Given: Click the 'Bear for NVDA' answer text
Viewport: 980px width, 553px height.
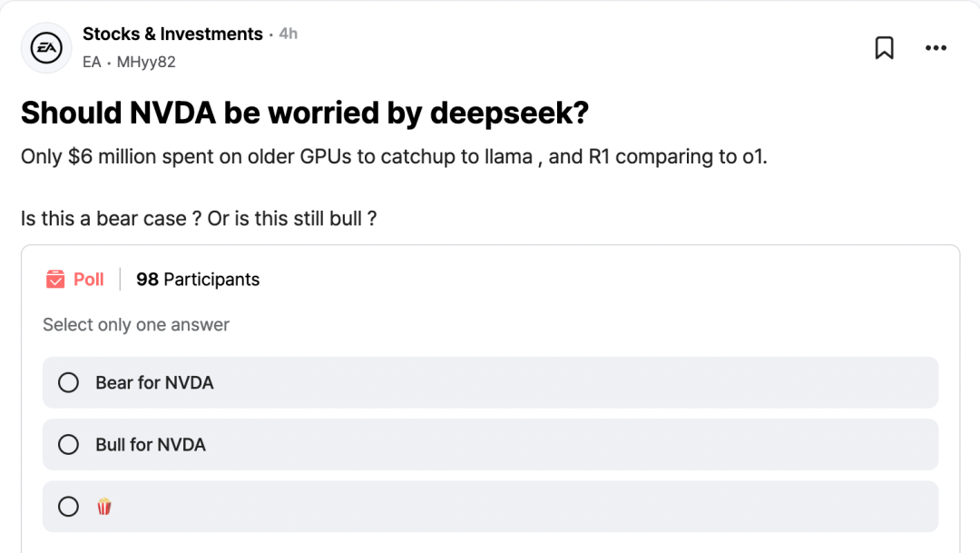Looking at the screenshot, I should pos(154,383).
